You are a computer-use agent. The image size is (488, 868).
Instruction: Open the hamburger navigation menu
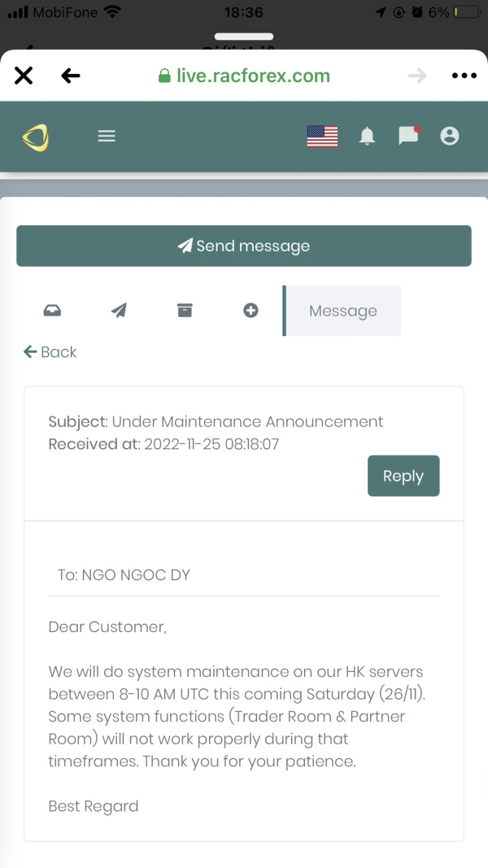pyautogui.click(x=107, y=137)
